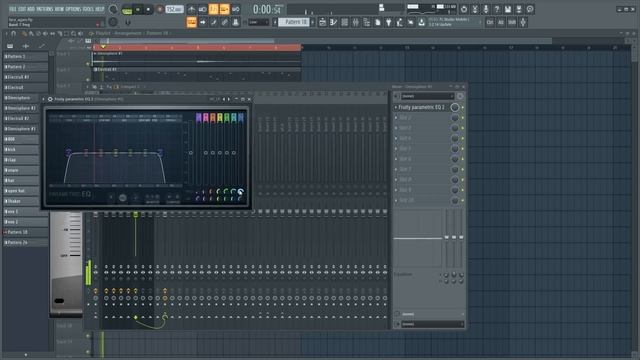The image size is (640, 360).
Task: Click the download content library icon
Action: [422, 22]
